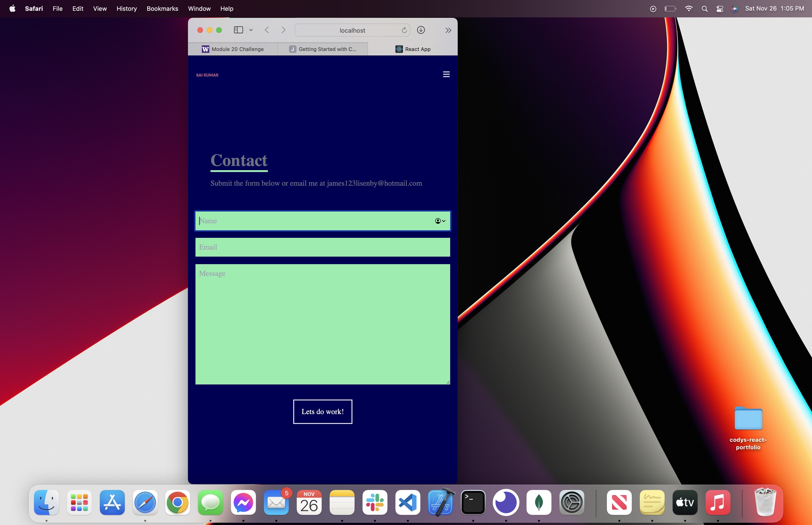Click the date and time in menu bar

(x=774, y=8)
